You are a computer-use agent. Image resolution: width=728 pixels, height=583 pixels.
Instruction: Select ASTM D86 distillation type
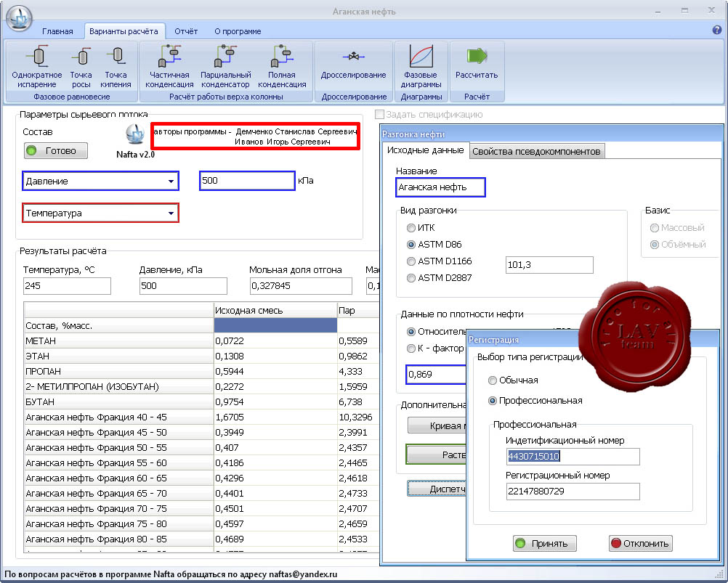pyautogui.click(x=411, y=245)
